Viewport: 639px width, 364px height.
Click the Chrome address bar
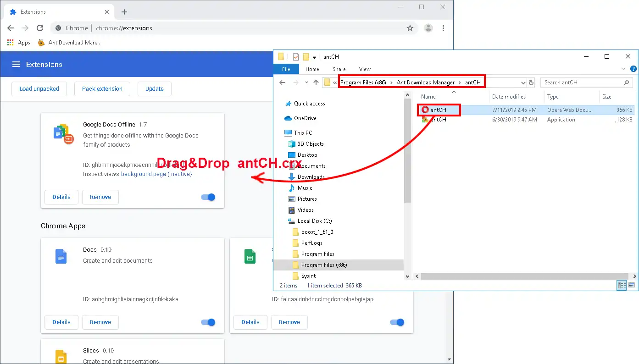[x=234, y=28]
